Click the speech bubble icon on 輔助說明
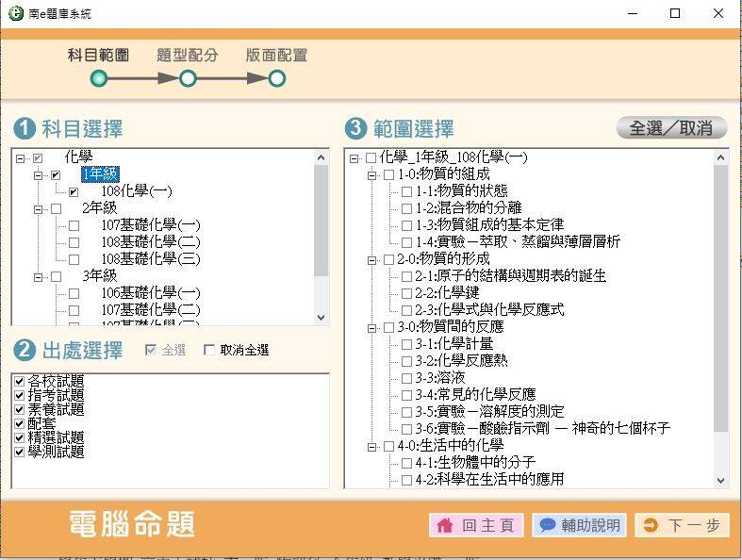This screenshot has width=742, height=560. [548, 525]
